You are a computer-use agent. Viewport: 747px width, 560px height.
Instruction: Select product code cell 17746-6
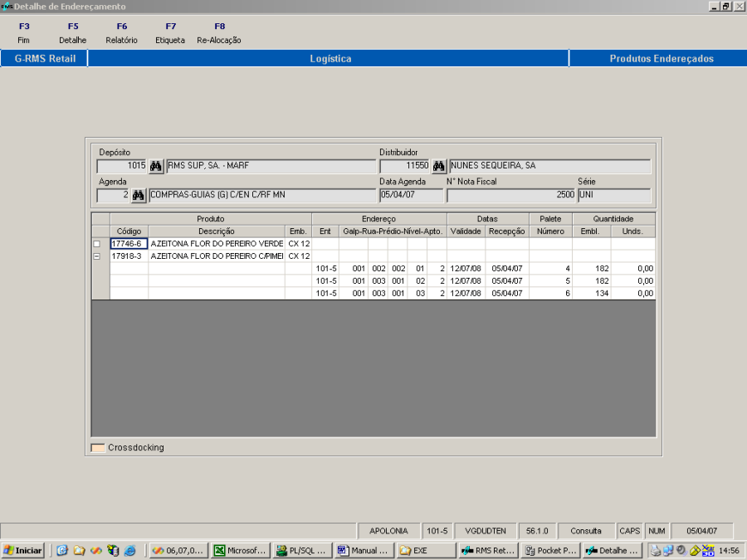(129, 244)
